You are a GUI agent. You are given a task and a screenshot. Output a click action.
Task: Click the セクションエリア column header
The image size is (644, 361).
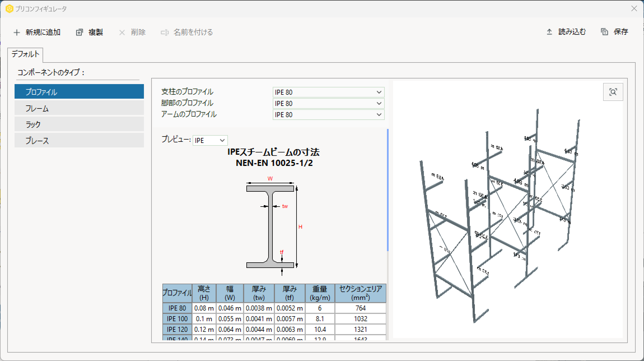coord(361,293)
